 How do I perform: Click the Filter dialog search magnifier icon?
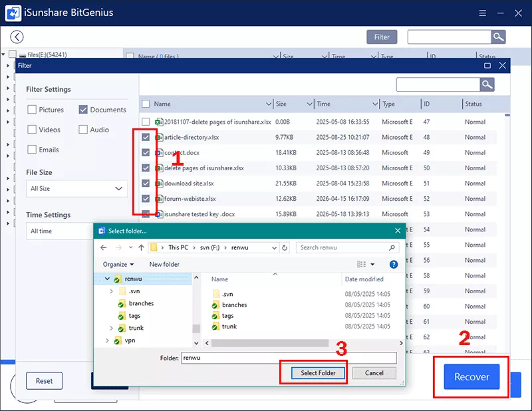pos(487,84)
